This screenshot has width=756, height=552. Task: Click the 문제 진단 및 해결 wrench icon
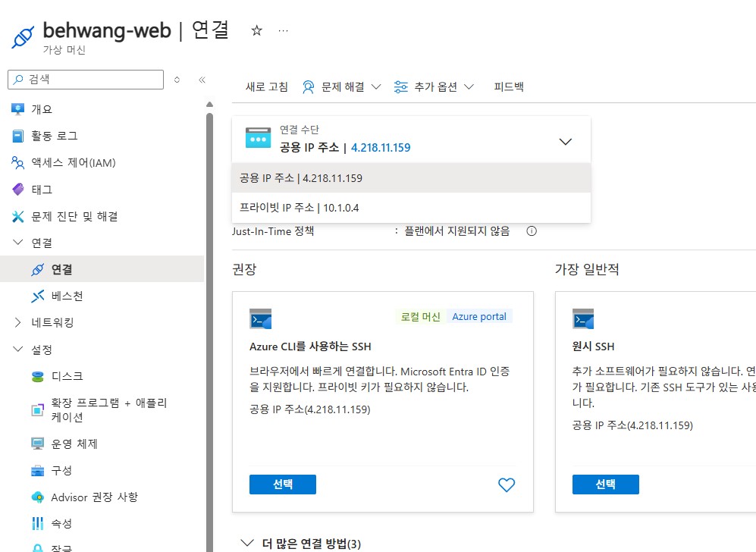18,216
